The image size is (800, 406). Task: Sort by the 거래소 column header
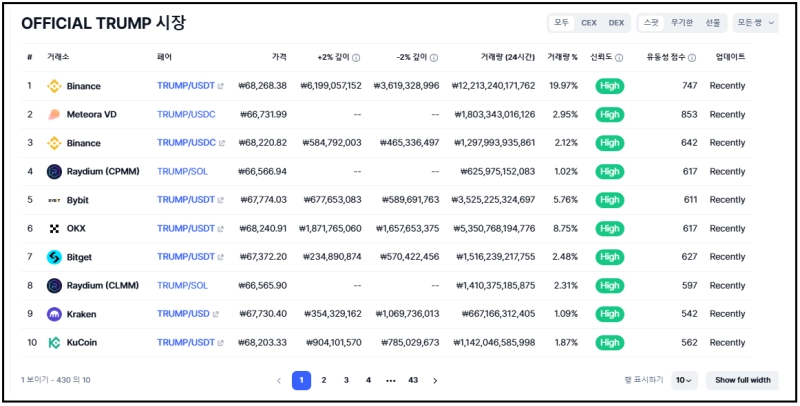coord(58,57)
